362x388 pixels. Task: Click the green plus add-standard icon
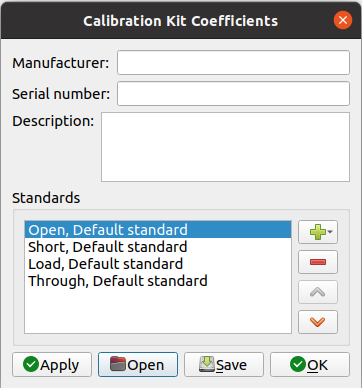click(x=318, y=232)
